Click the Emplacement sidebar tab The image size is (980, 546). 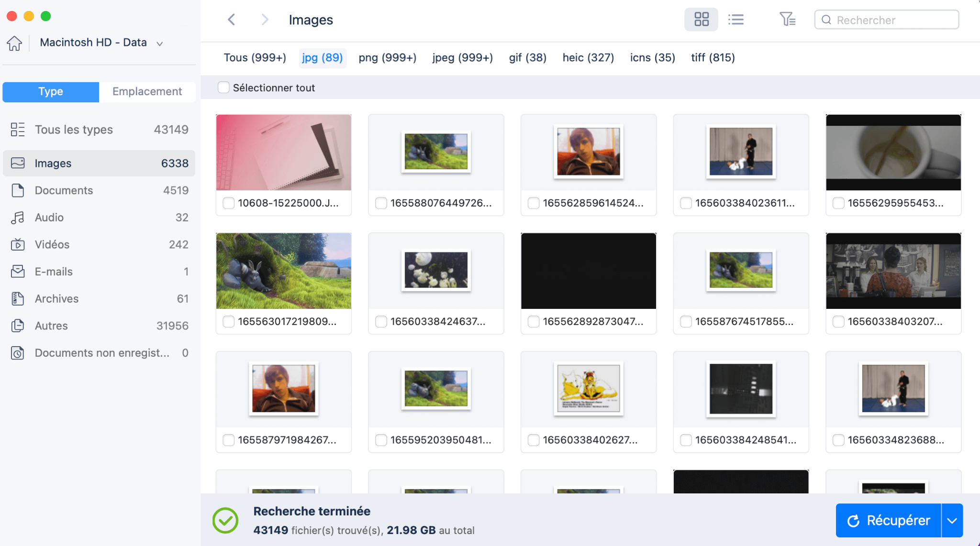(x=147, y=91)
